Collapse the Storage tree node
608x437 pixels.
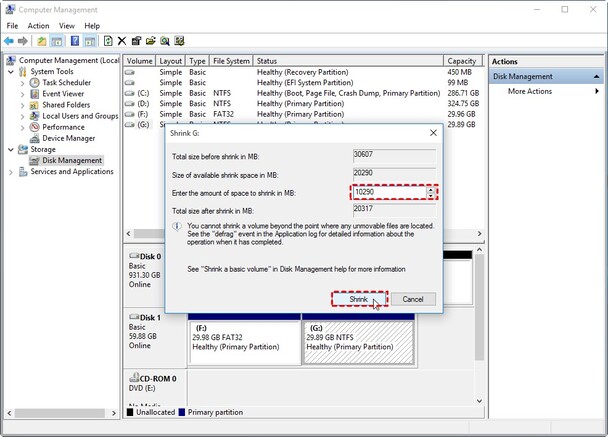(11, 149)
